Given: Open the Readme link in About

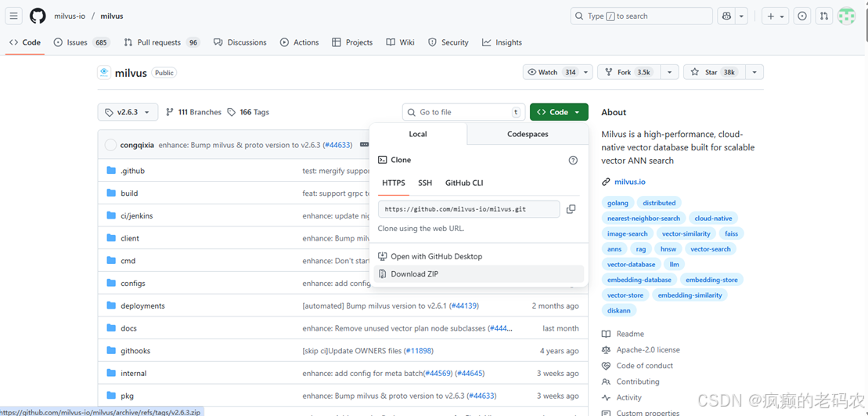Looking at the screenshot, I should point(631,334).
